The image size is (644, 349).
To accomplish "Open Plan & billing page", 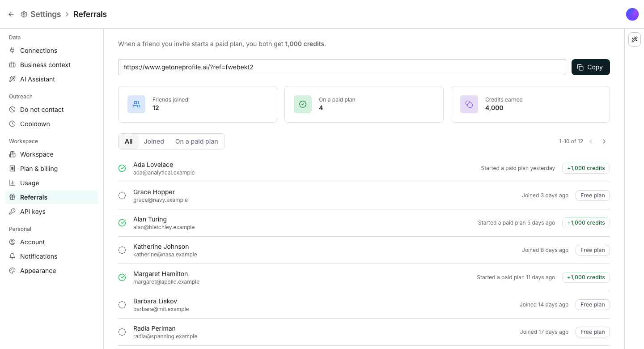I will pyautogui.click(x=52, y=169).
